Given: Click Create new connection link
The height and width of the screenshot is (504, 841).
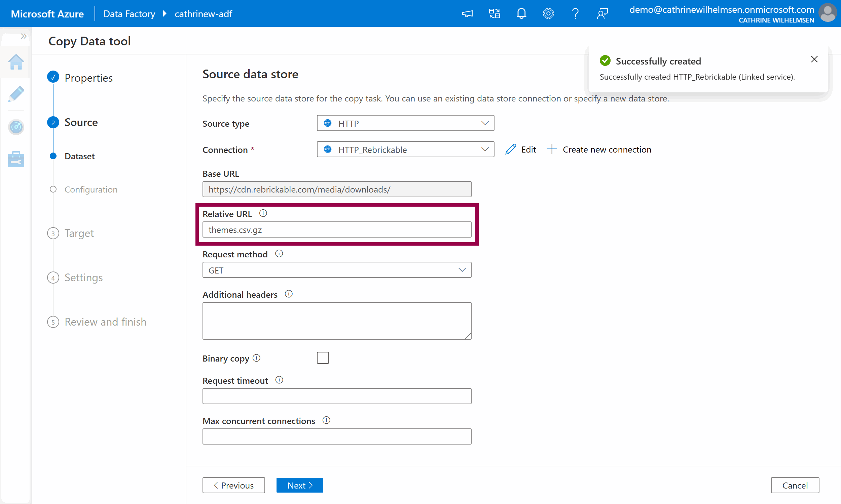Looking at the screenshot, I should click(x=599, y=150).
